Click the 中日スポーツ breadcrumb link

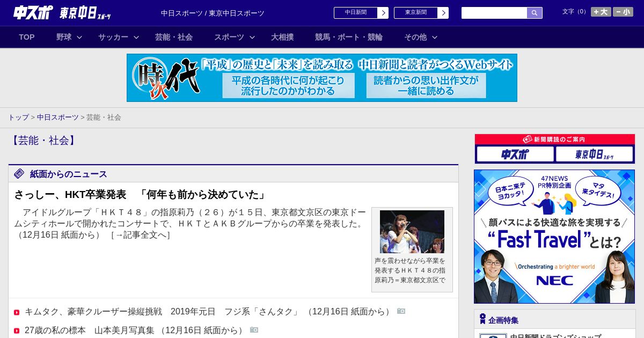coord(58,117)
